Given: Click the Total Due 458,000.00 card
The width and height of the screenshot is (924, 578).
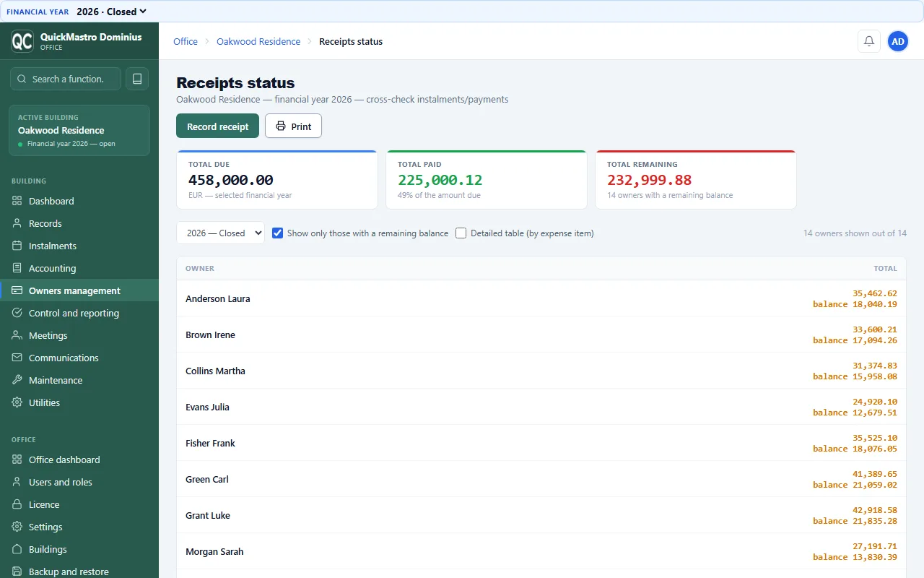Looking at the screenshot, I should point(277,180).
